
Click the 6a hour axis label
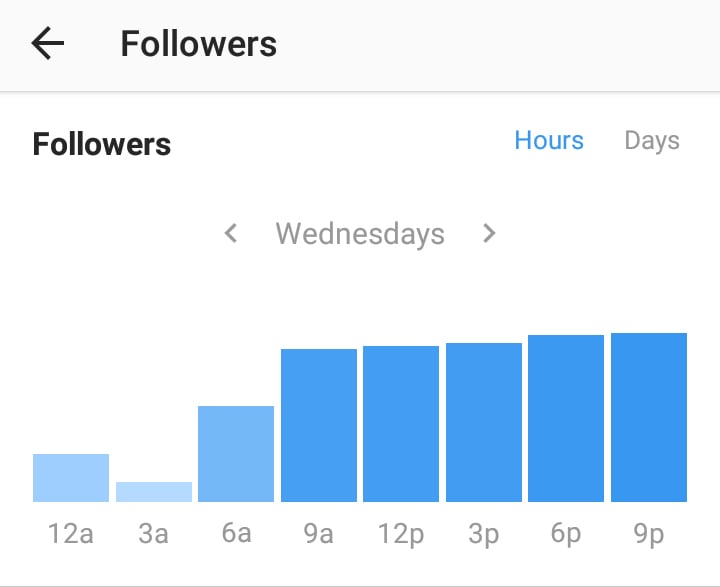click(236, 534)
